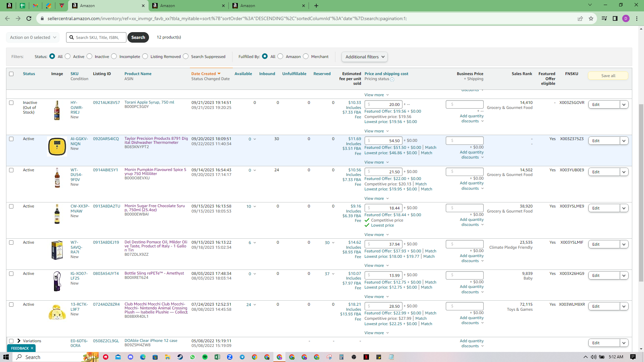Click the Del Destino Pomace Oil thumbnail
This screenshot has width=644, height=362.
(x=57, y=250)
